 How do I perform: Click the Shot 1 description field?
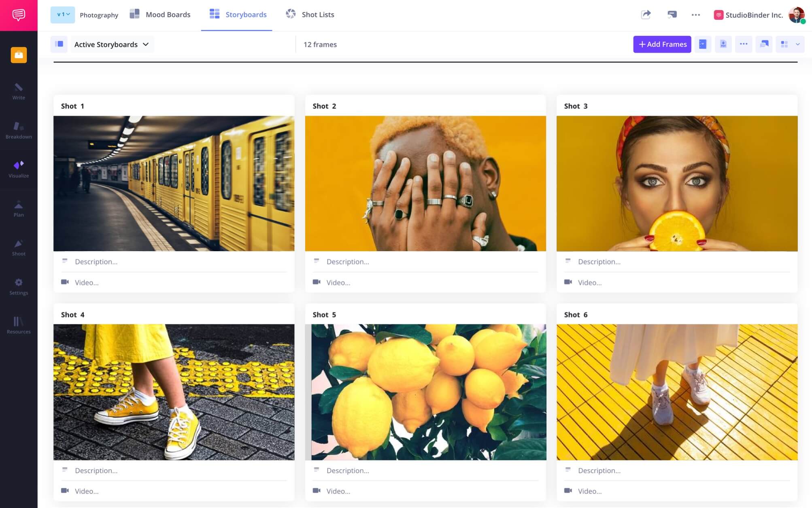tap(174, 262)
